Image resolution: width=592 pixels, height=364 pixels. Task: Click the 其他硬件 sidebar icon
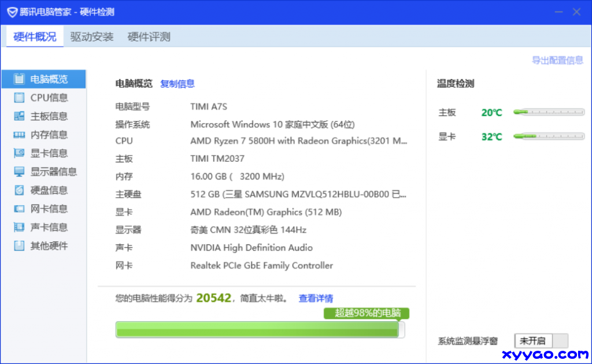pos(19,246)
